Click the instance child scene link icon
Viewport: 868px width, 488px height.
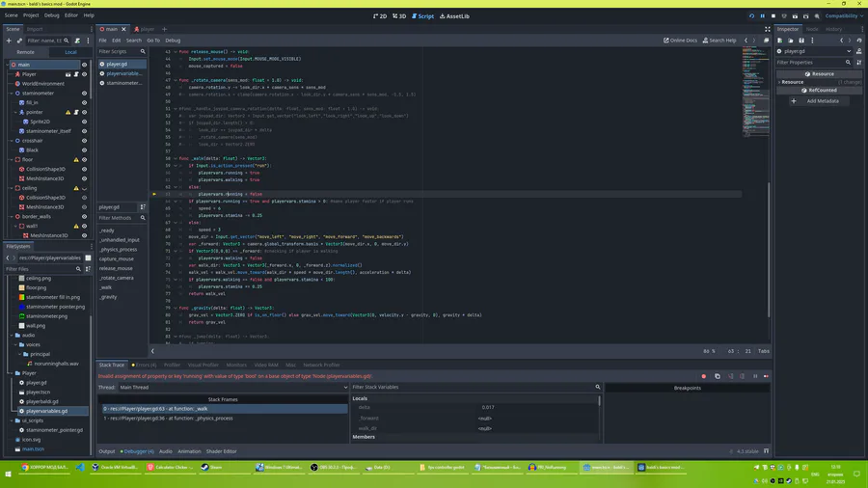click(x=19, y=41)
